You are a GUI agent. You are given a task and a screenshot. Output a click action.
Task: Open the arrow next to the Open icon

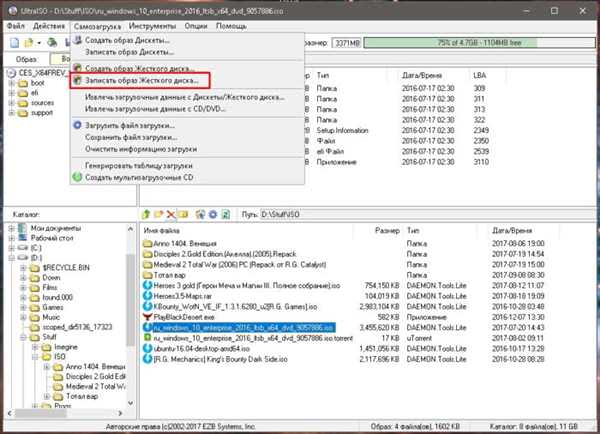[39, 43]
